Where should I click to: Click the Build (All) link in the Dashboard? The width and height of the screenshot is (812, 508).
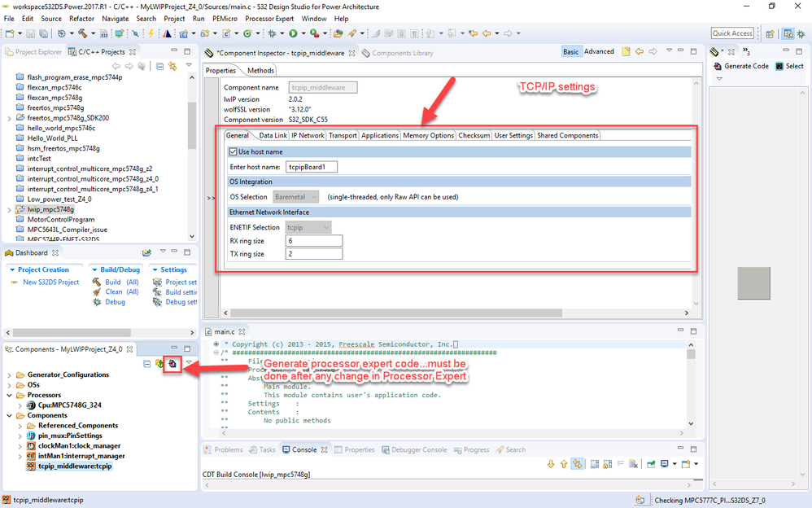click(x=122, y=282)
